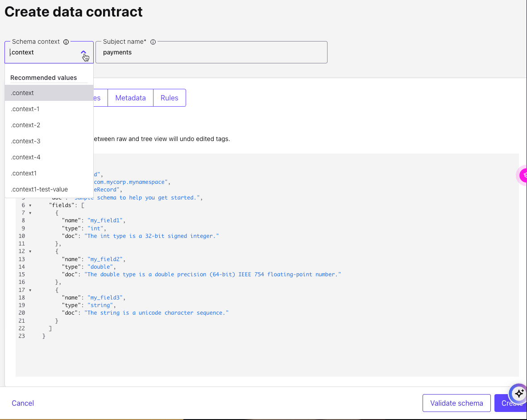Open the AI assistant sparkle icon
This screenshot has width=527, height=420.
[519, 394]
